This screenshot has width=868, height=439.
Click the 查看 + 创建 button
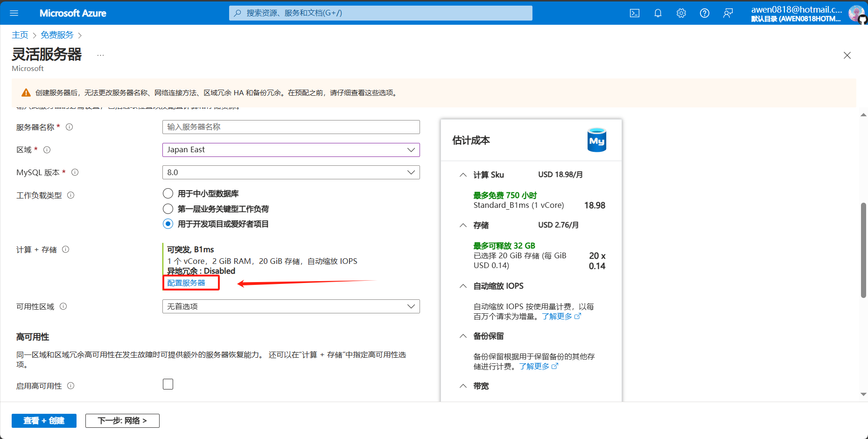pos(44,420)
